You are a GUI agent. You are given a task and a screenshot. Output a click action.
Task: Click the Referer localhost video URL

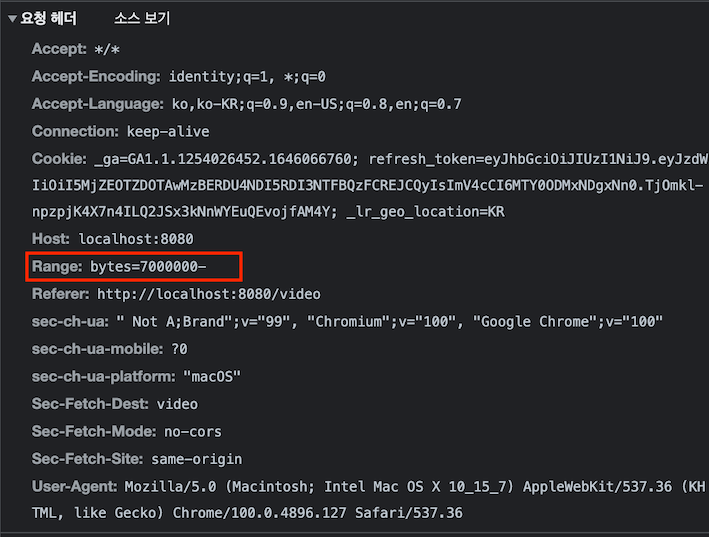[209, 294]
